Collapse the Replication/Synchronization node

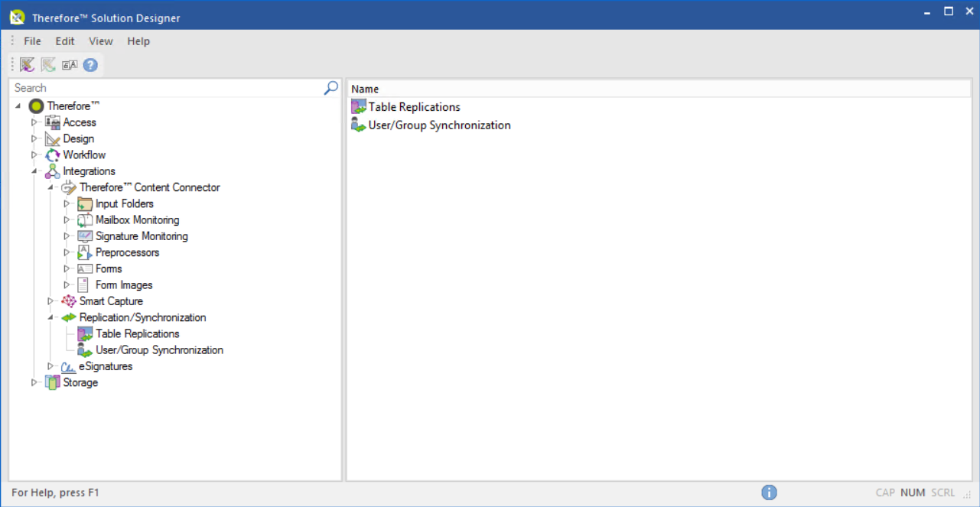(x=50, y=317)
